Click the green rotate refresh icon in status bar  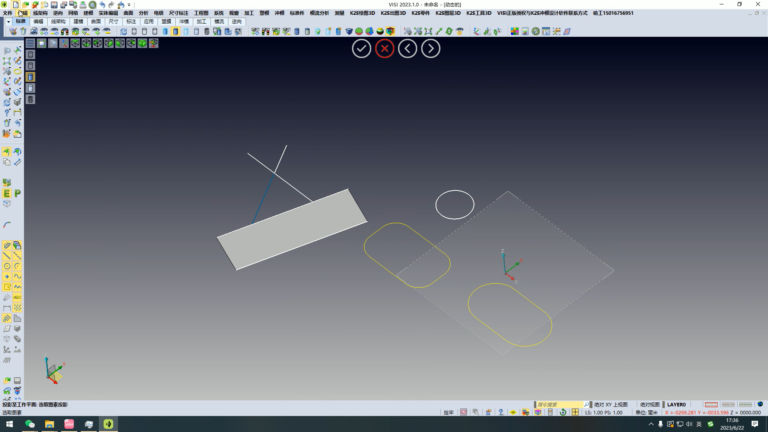coord(563,412)
